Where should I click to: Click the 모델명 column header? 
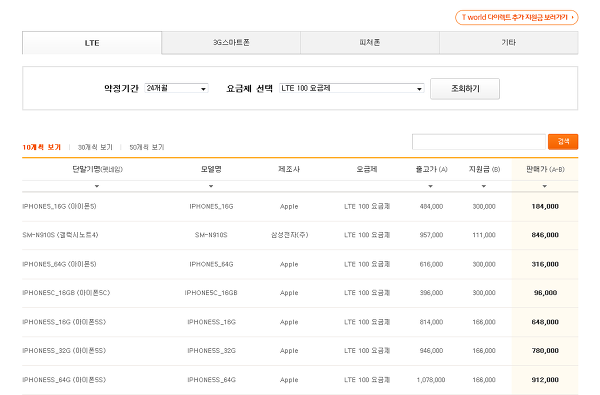pos(211,169)
